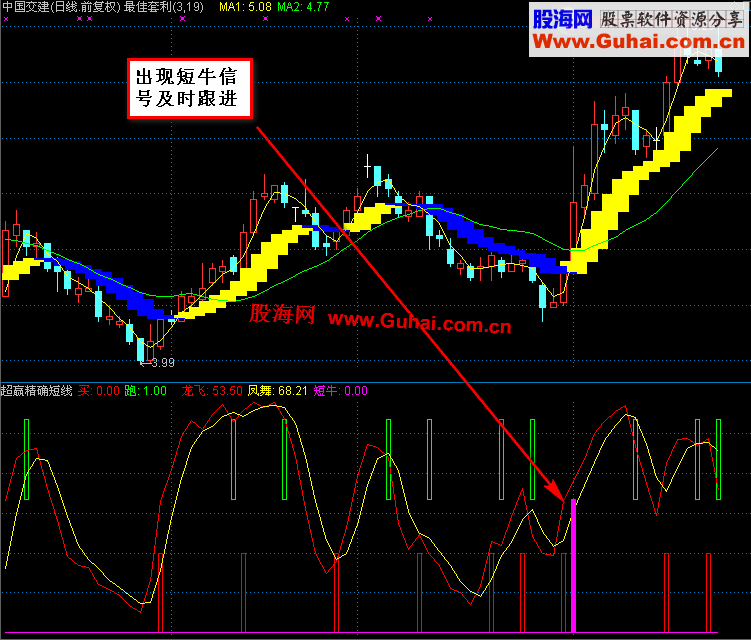751x640 pixels.
Task: Click the 跑: 1.00 readout
Action: pyautogui.click(x=146, y=391)
